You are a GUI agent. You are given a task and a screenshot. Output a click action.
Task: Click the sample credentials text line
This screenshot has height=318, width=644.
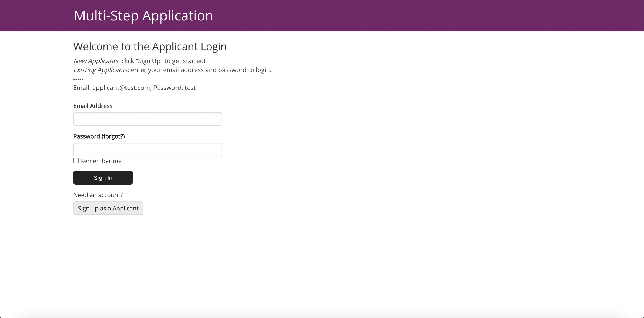134,88
